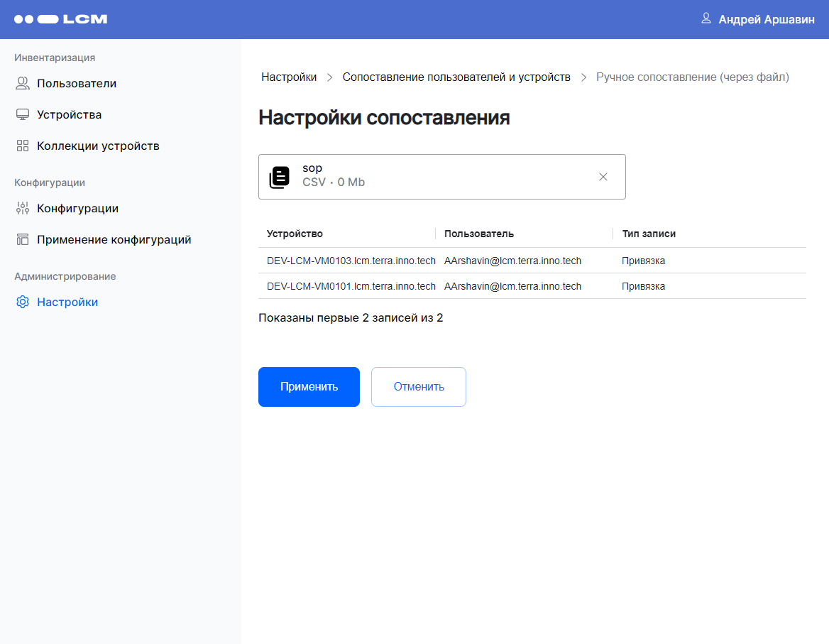This screenshot has width=829, height=644.
Task: Open Применение конфигураций in the sidebar
Action: point(114,240)
